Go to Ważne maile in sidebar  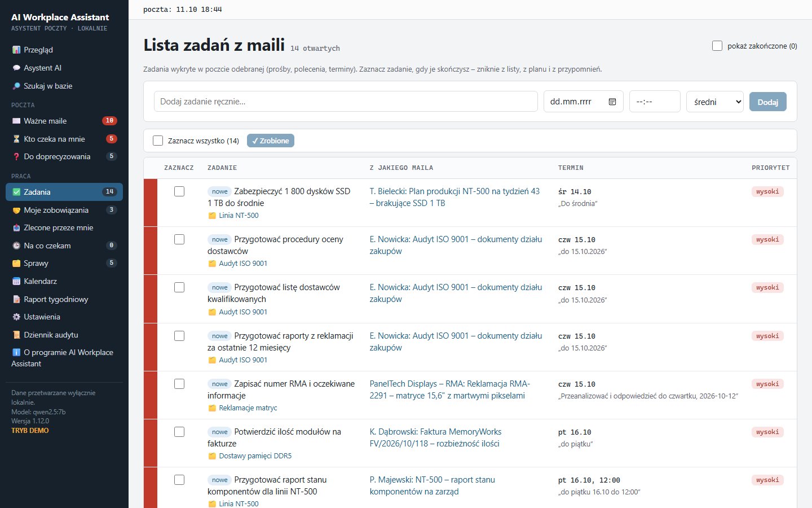[64, 121]
